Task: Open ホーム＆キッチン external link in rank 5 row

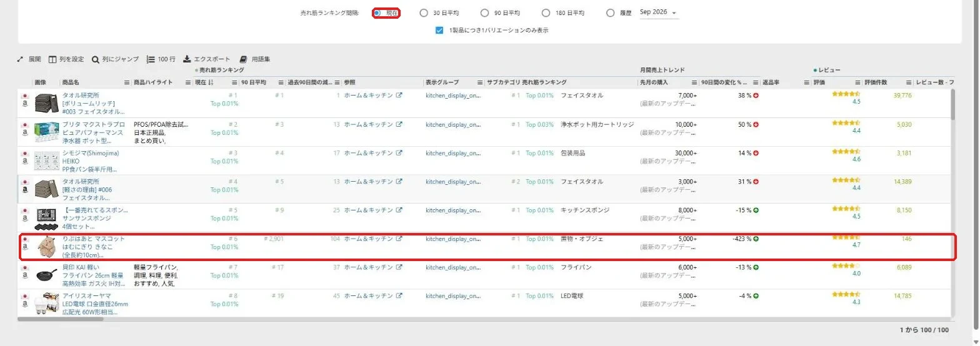Action: [399, 210]
